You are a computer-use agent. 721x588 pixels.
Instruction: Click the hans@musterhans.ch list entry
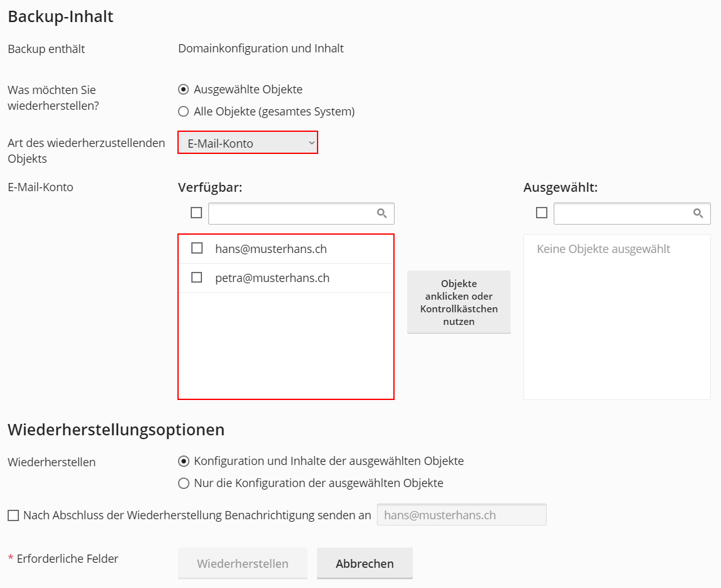271,249
